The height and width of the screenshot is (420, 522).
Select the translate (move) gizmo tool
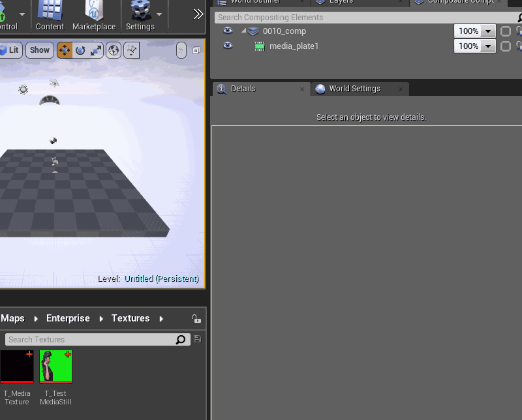click(65, 50)
